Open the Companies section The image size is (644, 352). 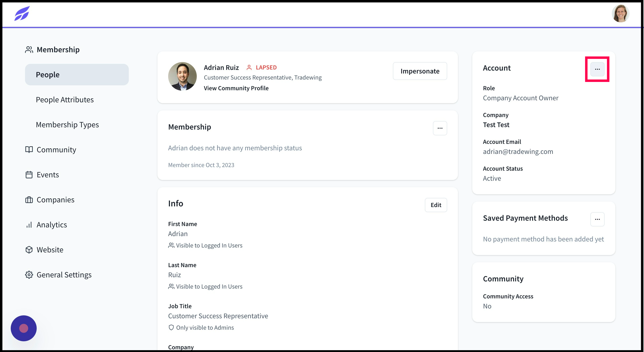point(55,200)
